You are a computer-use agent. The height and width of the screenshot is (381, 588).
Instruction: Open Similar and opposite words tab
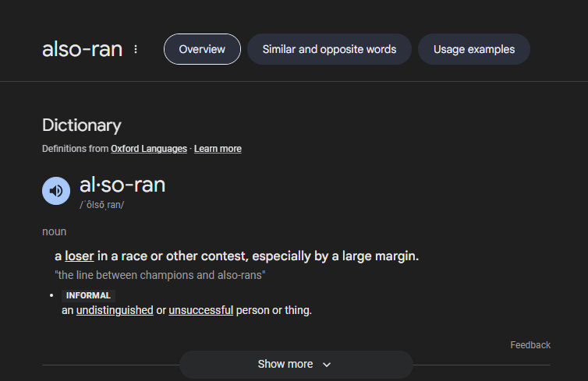(329, 49)
